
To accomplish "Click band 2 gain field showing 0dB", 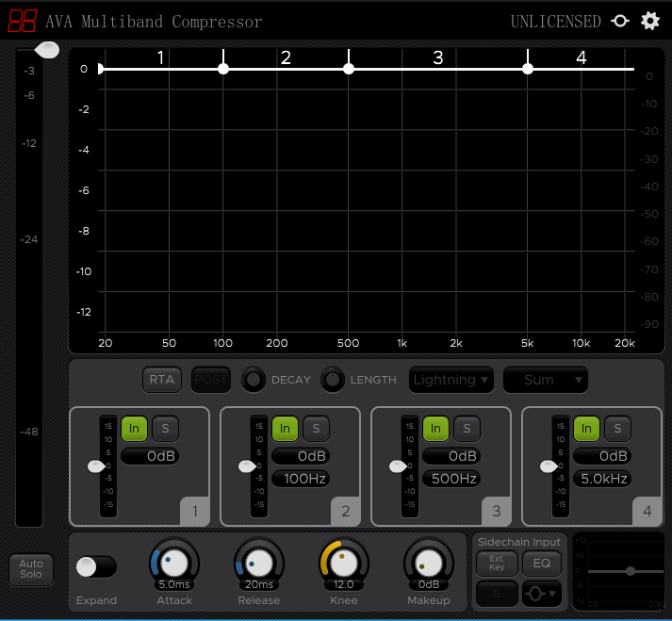I will (301, 456).
